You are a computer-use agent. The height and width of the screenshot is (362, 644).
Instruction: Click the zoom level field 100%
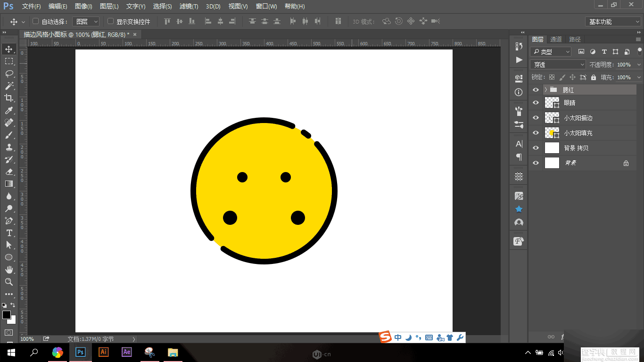pos(27,339)
